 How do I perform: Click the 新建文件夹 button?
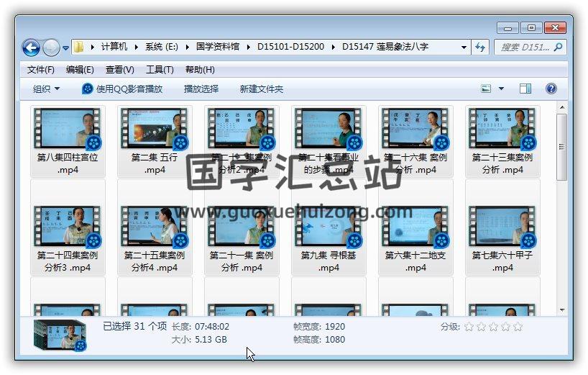[x=262, y=89]
